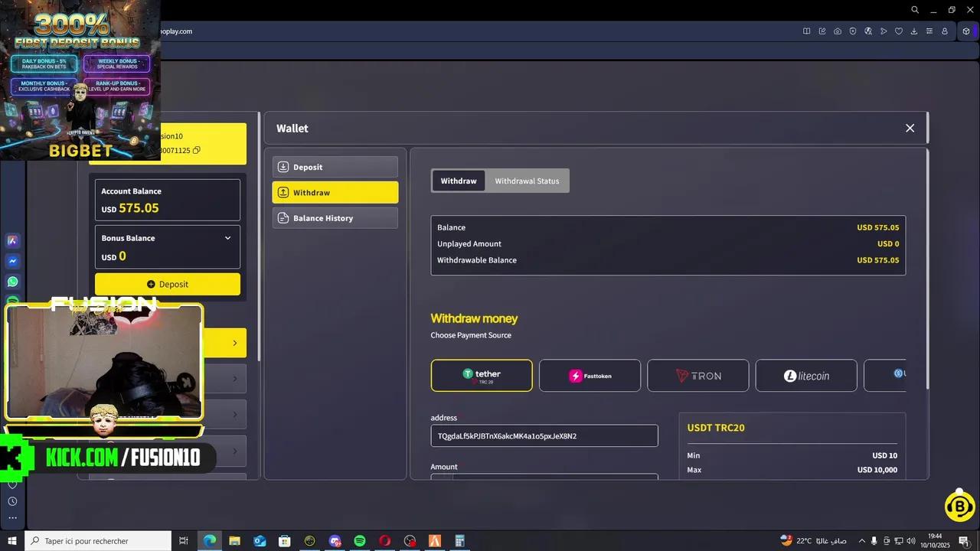Click the edit page pencil icon

[822, 31]
